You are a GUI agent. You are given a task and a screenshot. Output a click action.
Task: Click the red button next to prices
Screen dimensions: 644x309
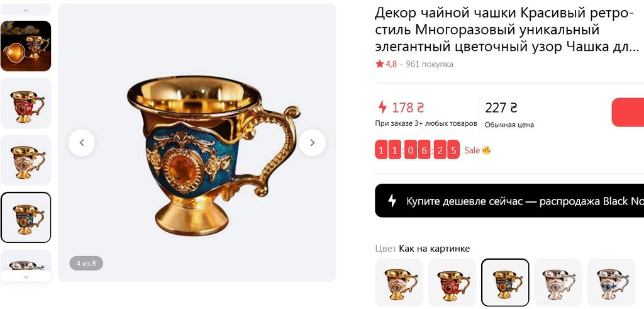pos(628,112)
